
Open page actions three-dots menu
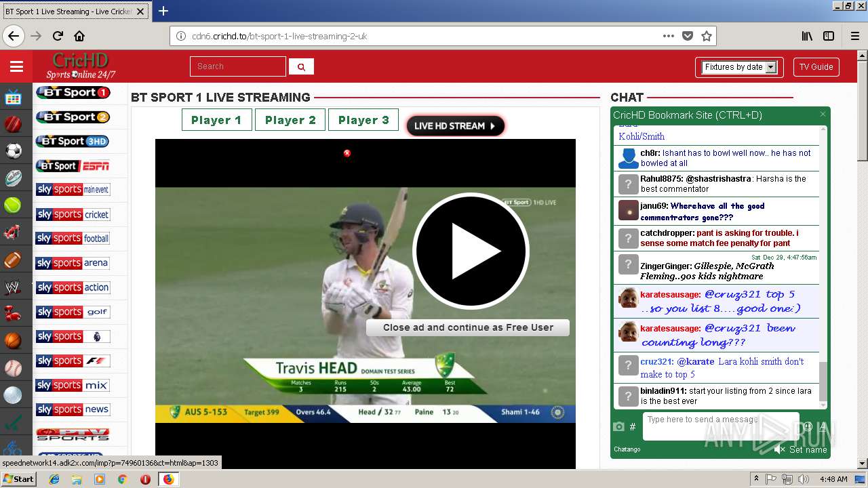669,36
